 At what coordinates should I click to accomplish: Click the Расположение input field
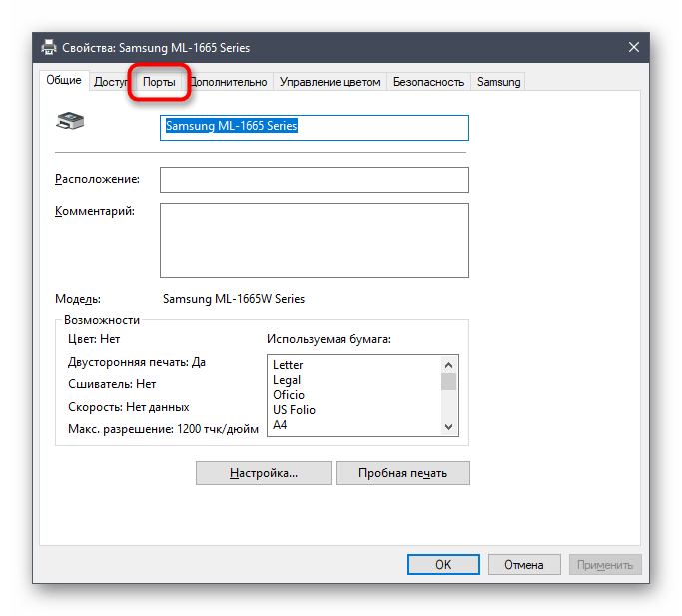(x=314, y=179)
